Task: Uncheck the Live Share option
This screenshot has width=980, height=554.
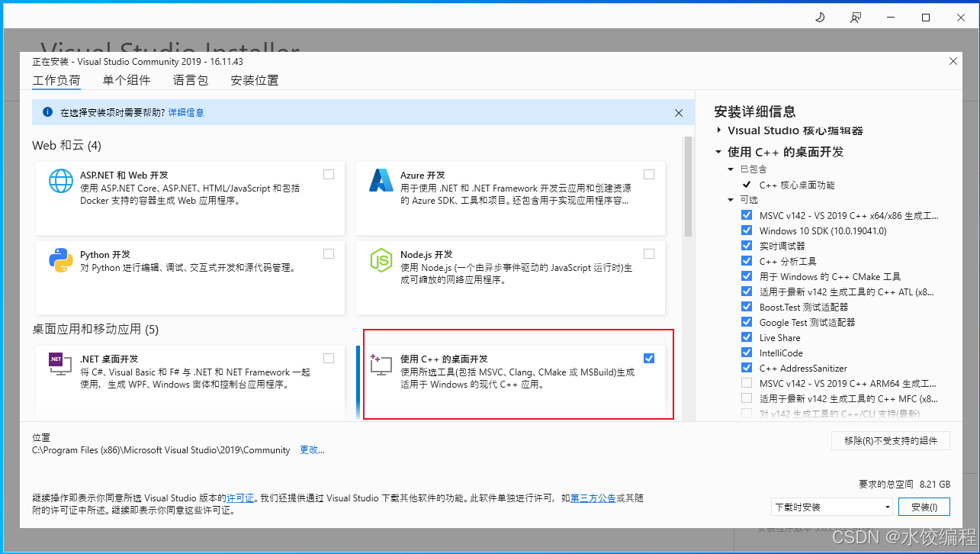Action: 747,337
